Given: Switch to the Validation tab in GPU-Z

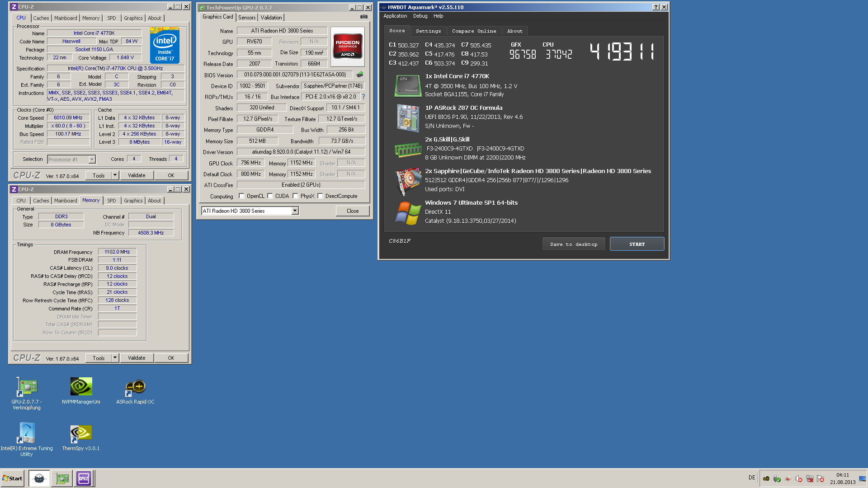Looking at the screenshot, I should point(271,18).
